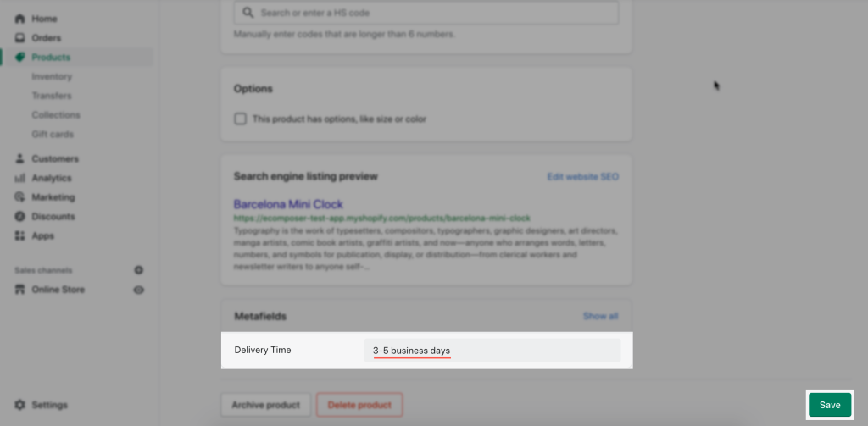Image resolution: width=868 pixels, height=426 pixels.
Task: Click the Customers person icon
Action: [20, 158]
